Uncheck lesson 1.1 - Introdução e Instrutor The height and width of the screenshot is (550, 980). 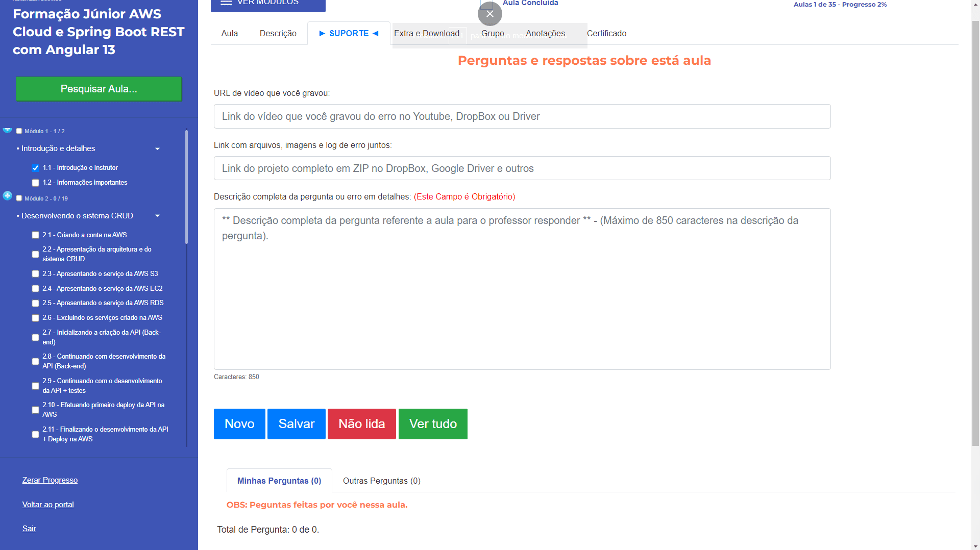35,168
